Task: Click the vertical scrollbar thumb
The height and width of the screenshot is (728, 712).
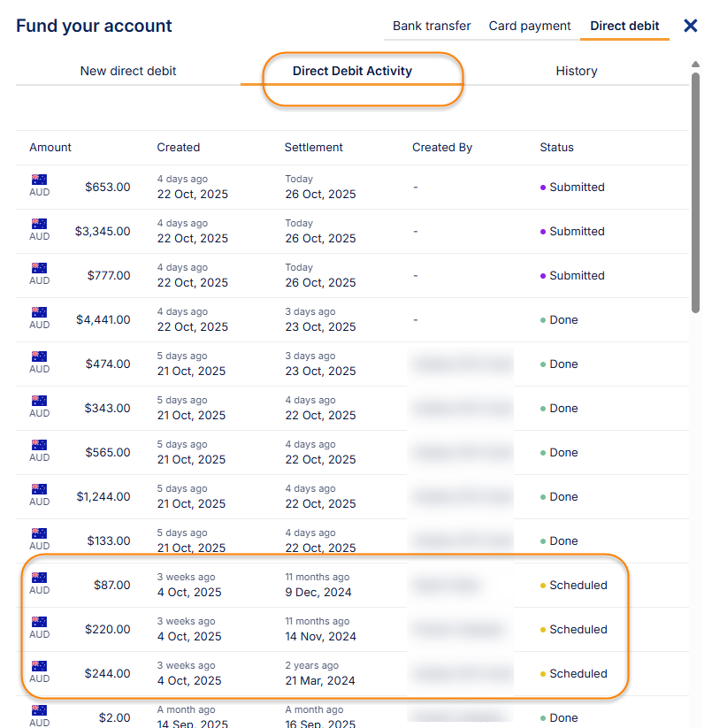Action: point(696,190)
